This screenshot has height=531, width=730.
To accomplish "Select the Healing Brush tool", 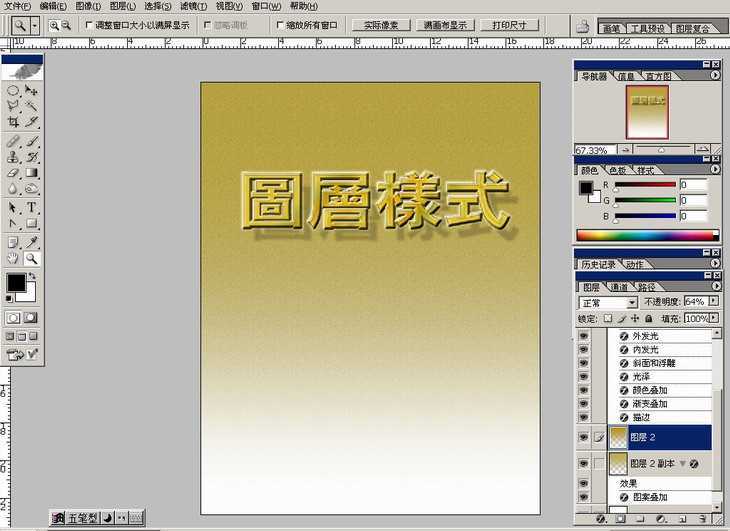I will click(13, 141).
